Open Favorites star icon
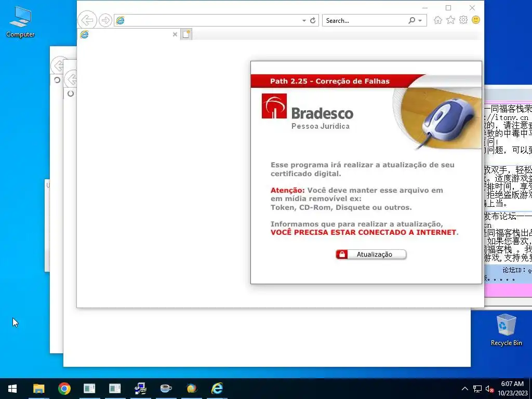The height and width of the screenshot is (399, 532). point(450,20)
